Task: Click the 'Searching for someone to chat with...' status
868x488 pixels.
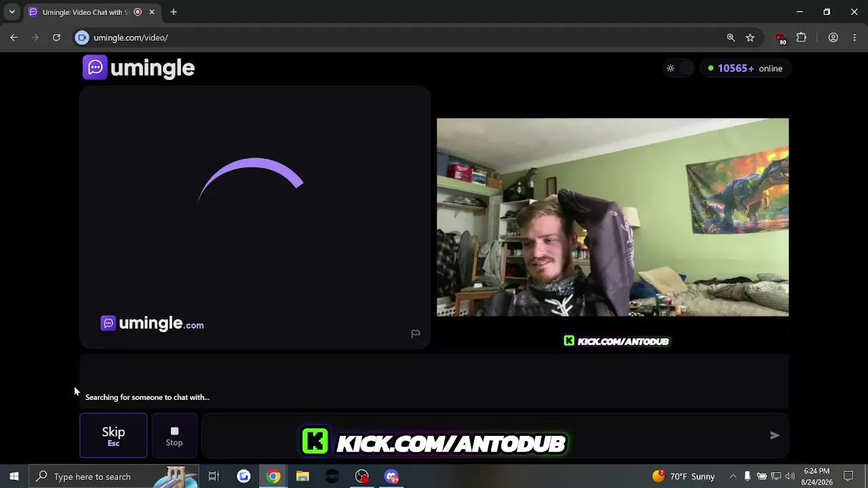Action: 147,397
